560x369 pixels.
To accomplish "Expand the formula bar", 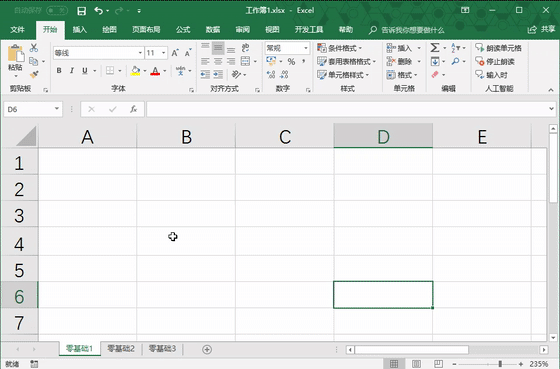I will pyautogui.click(x=551, y=109).
